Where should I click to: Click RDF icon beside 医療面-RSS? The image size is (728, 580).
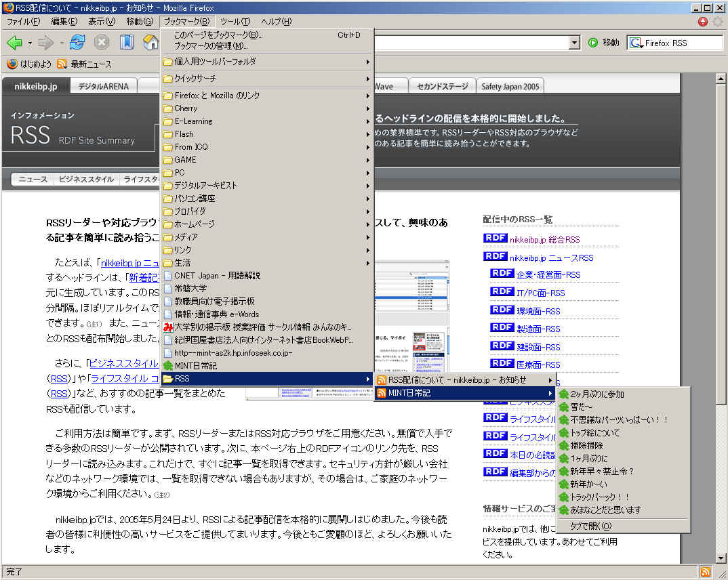coord(502,363)
